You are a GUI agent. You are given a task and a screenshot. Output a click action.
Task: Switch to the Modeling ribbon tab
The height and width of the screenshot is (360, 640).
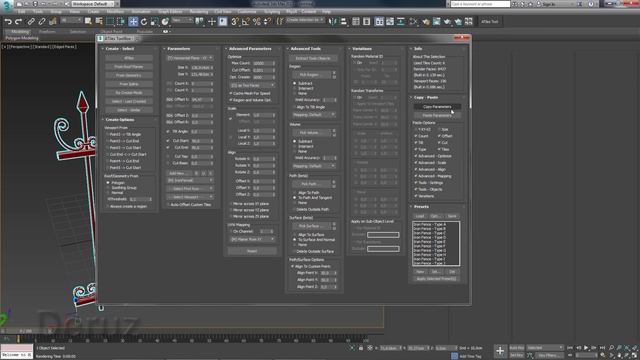coord(20,31)
